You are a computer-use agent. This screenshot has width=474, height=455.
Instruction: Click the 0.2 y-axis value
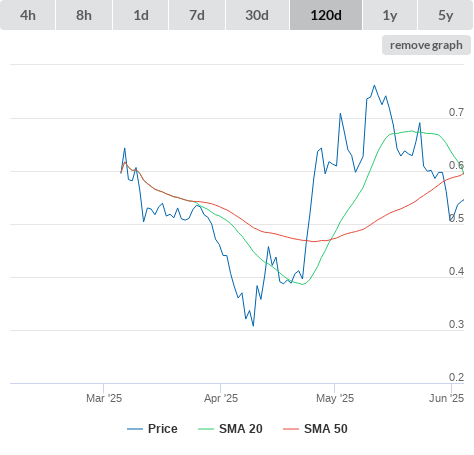click(x=456, y=377)
